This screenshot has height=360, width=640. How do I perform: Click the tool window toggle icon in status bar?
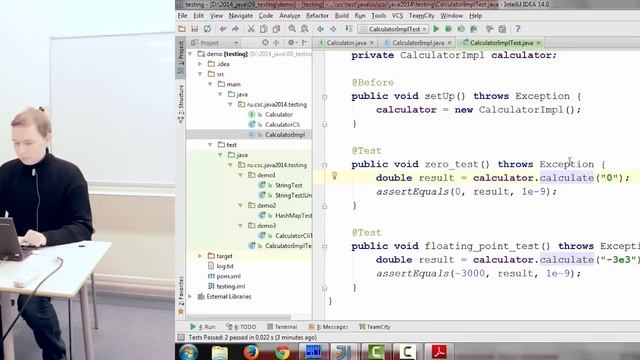tap(180, 338)
